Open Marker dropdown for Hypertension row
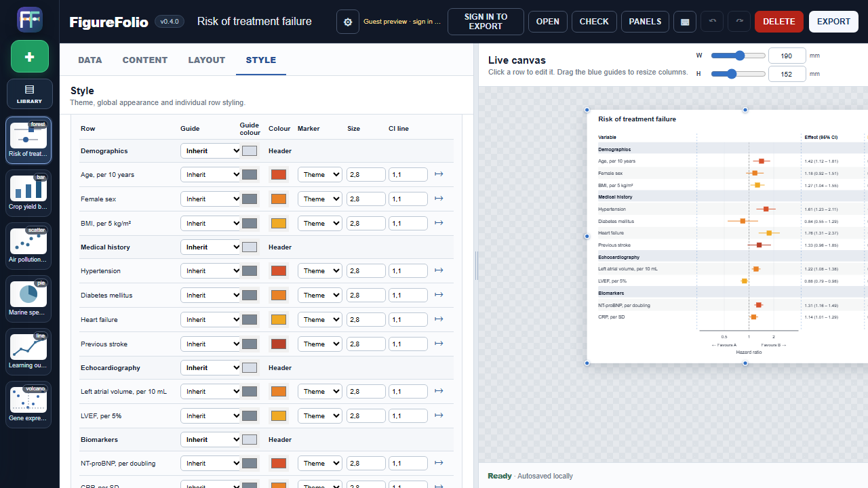868x488 pixels. pos(319,271)
